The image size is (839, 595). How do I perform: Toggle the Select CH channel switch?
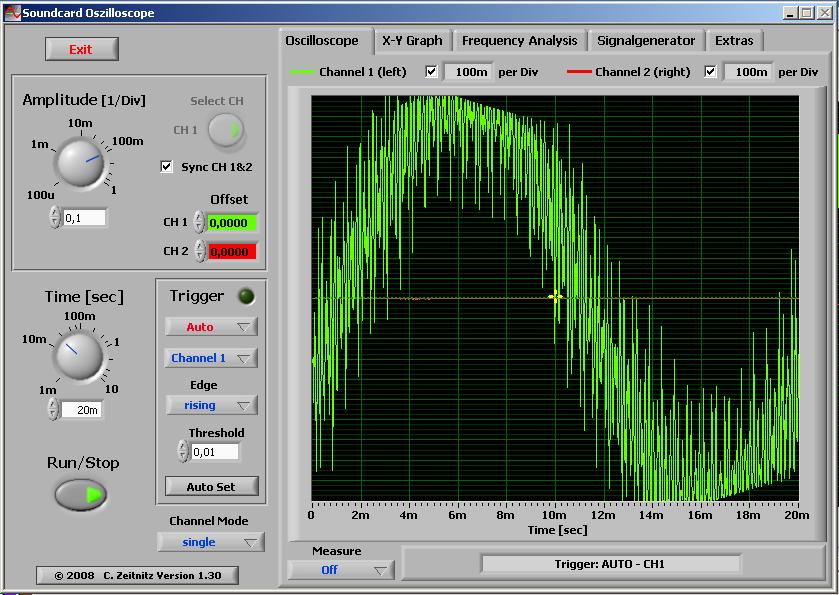click(x=226, y=130)
